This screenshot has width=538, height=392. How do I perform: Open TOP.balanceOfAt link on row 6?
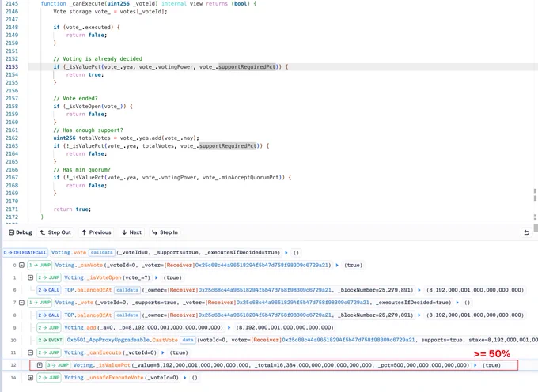pos(88,290)
